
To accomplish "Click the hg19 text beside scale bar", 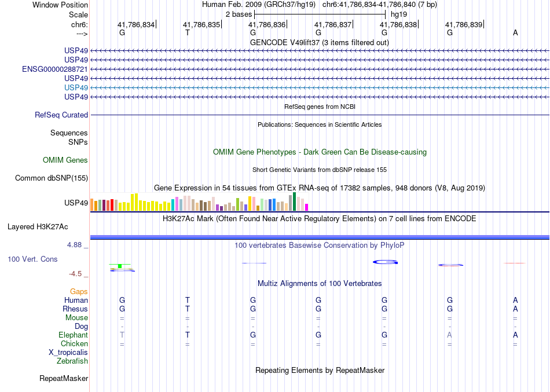I will (x=399, y=14).
